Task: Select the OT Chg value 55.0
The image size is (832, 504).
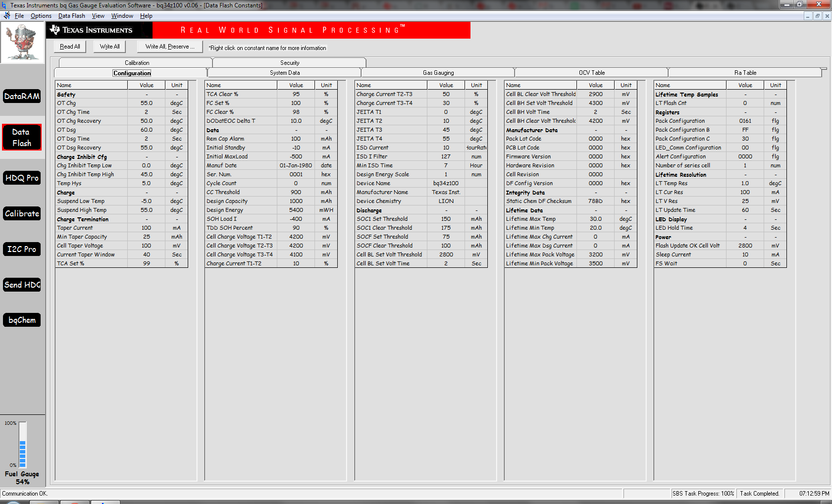Action: (x=147, y=103)
